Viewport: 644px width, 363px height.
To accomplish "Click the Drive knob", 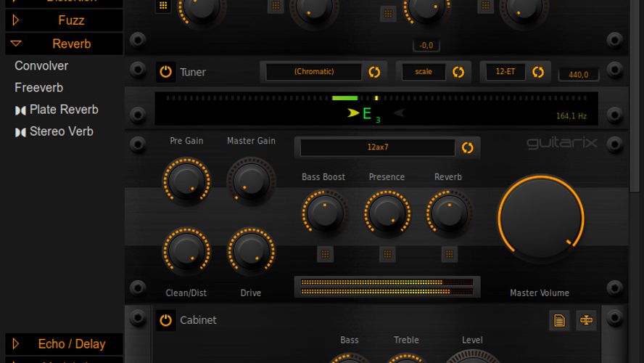I will tap(251, 250).
